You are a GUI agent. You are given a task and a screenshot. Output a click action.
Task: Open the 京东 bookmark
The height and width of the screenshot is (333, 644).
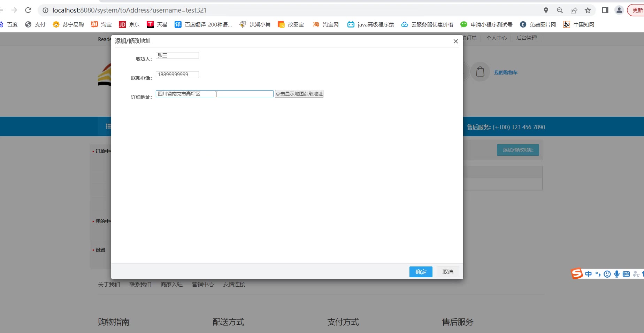click(129, 24)
